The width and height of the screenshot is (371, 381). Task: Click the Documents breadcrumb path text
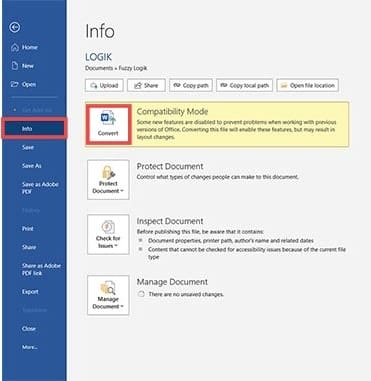[x=99, y=68]
